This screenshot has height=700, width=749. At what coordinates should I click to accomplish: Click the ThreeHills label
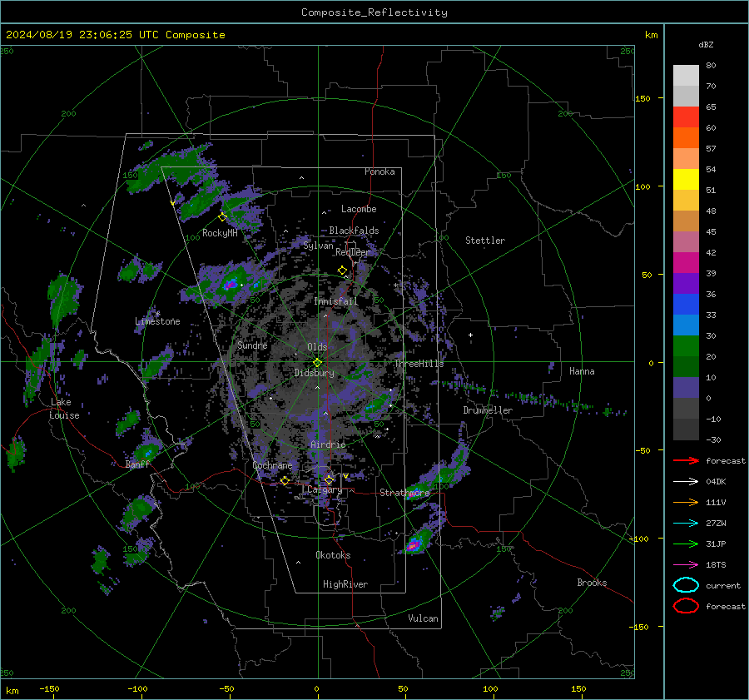pos(419,364)
